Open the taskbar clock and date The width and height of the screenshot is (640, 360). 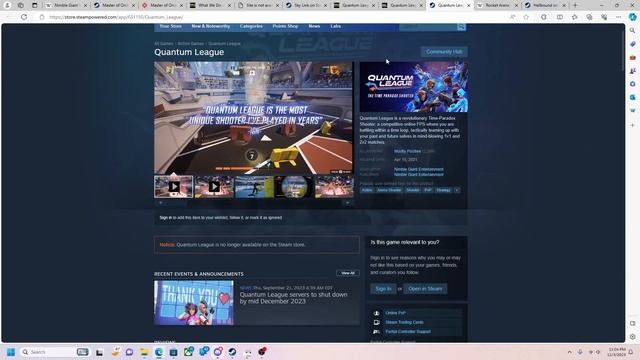pyautogui.click(x=616, y=352)
